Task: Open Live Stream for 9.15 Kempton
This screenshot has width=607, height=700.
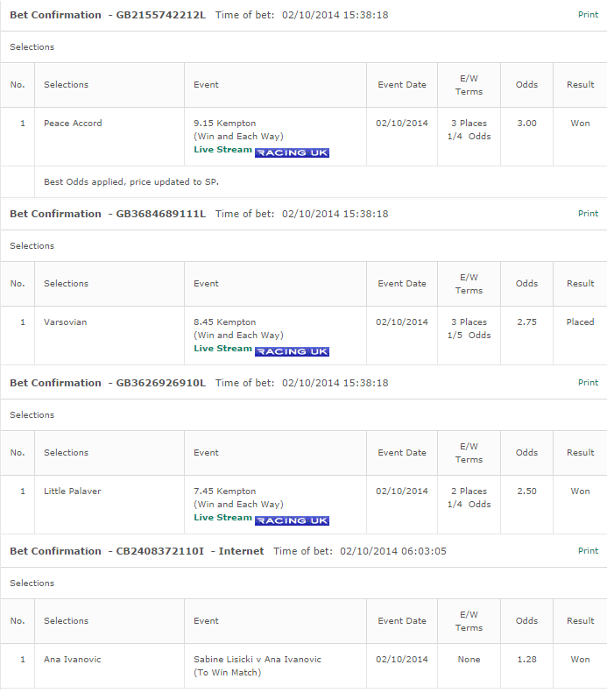Action: 222,150
